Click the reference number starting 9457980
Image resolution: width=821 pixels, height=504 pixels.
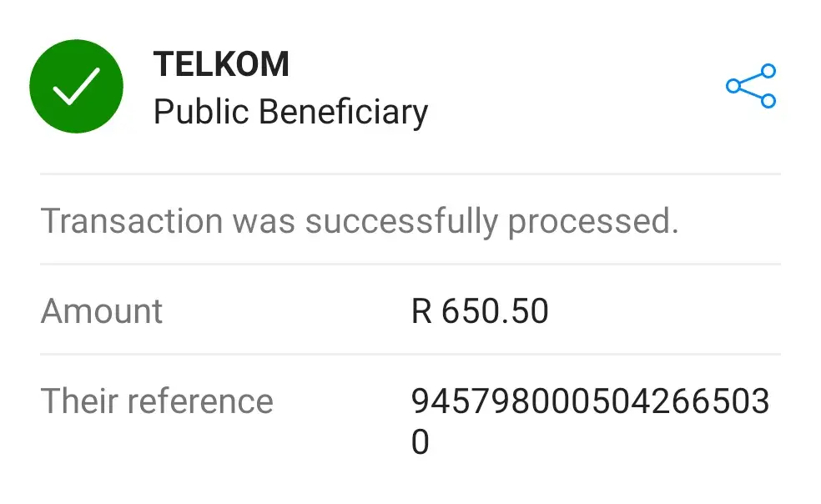coord(590,401)
